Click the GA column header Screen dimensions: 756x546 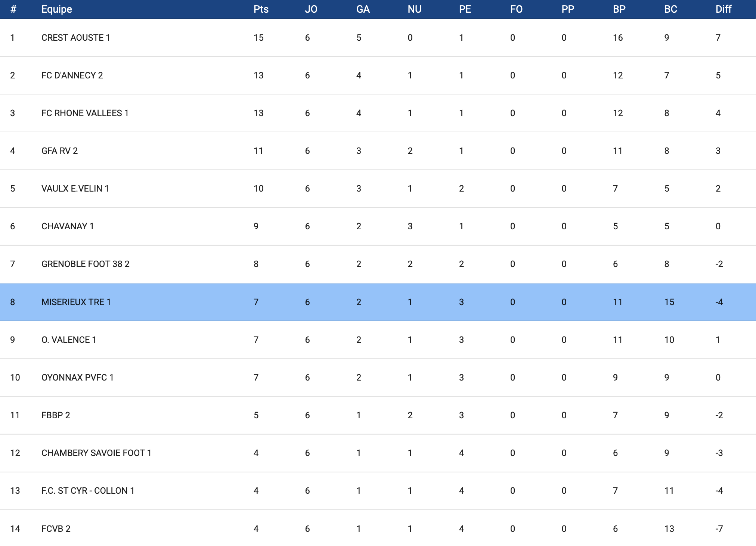pyautogui.click(x=363, y=9)
